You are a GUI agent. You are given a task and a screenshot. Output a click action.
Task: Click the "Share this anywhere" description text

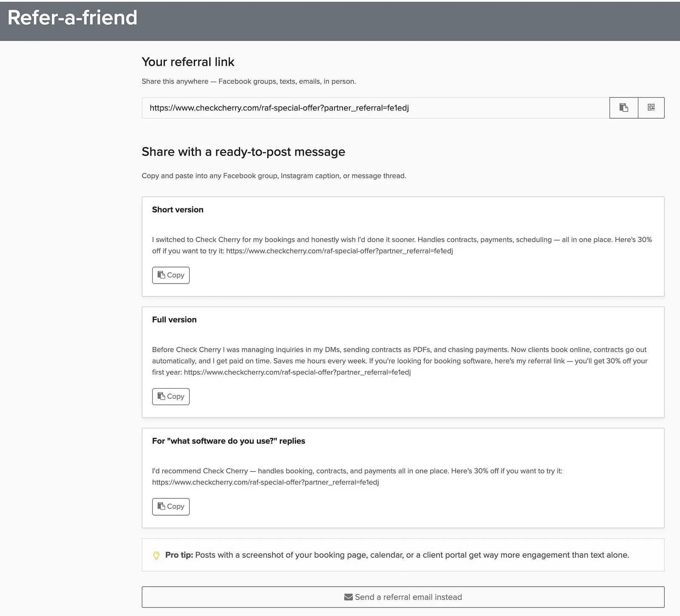coord(249,81)
